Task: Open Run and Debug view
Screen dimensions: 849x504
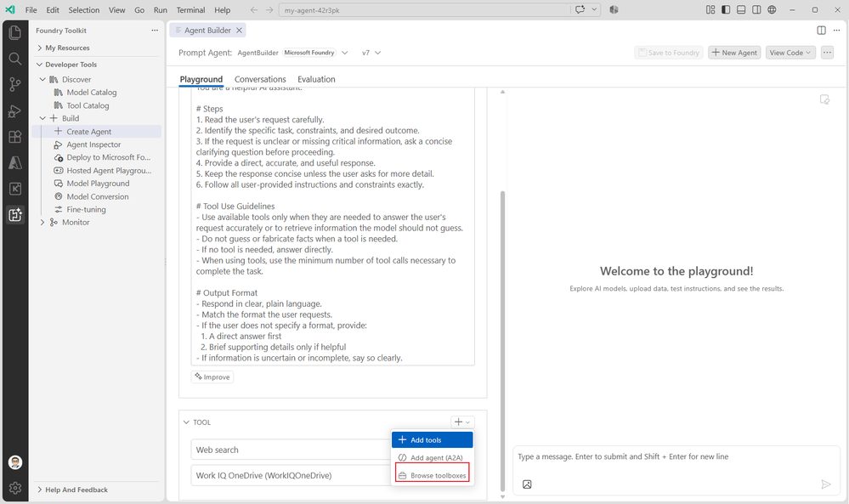Action: (15, 111)
